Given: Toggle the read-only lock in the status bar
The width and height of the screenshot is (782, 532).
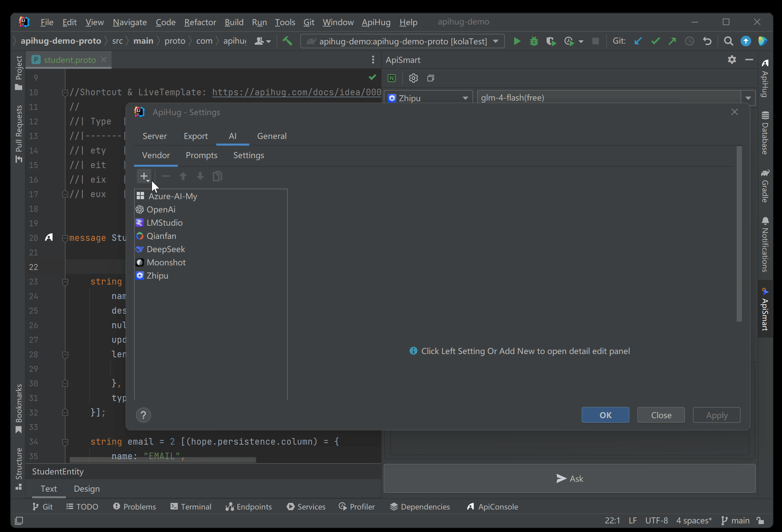Looking at the screenshot, I should pos(760,520).
